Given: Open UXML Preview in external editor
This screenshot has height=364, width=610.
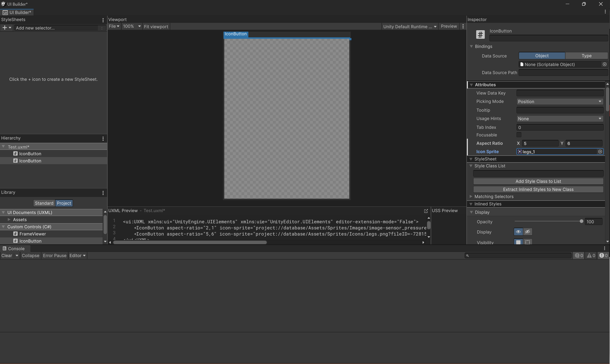Looking at the screenshot, I should (x=425, y=211).
